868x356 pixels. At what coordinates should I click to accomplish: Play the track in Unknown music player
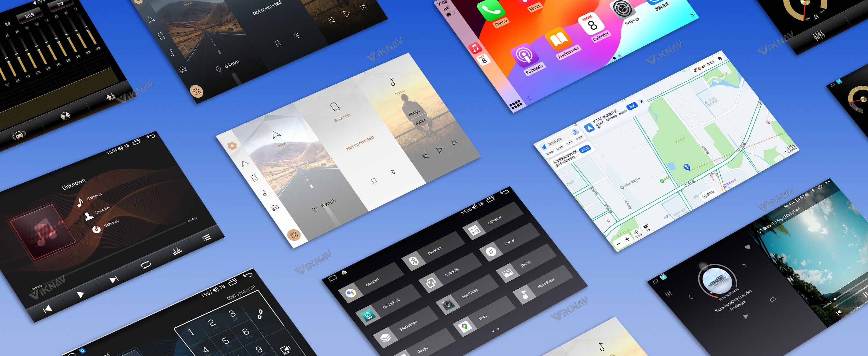80,295
